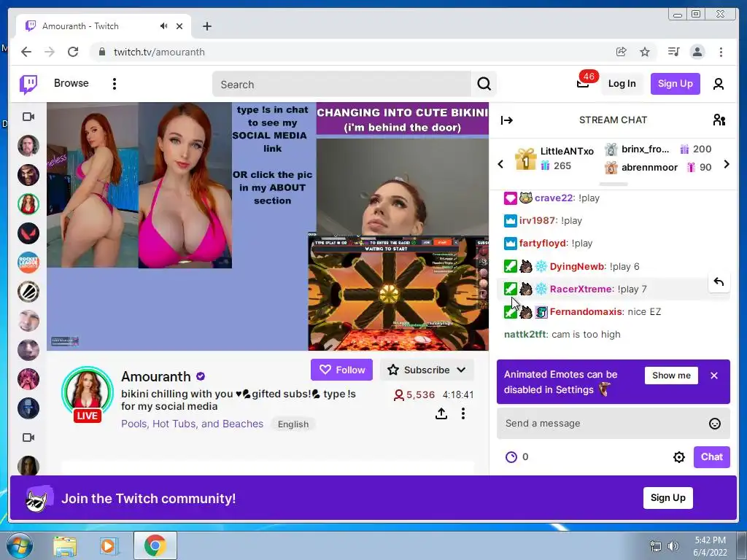
Task: Click username crave22 in chat
Action: click(554, 198)
